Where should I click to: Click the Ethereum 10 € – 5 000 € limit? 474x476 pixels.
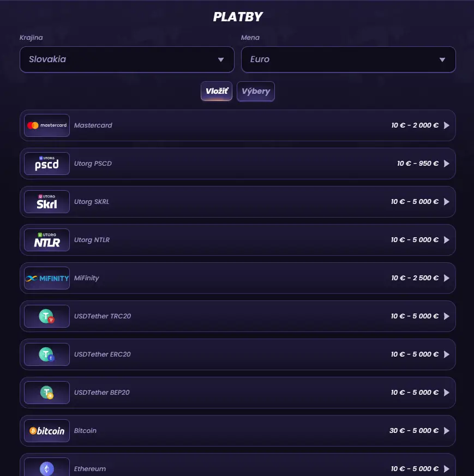click(x=415, y=469)
